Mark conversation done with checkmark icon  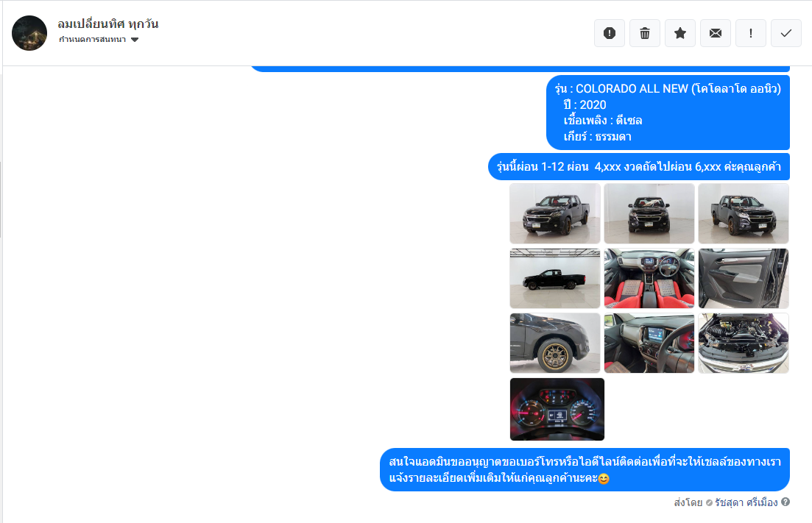click(786, 33)
